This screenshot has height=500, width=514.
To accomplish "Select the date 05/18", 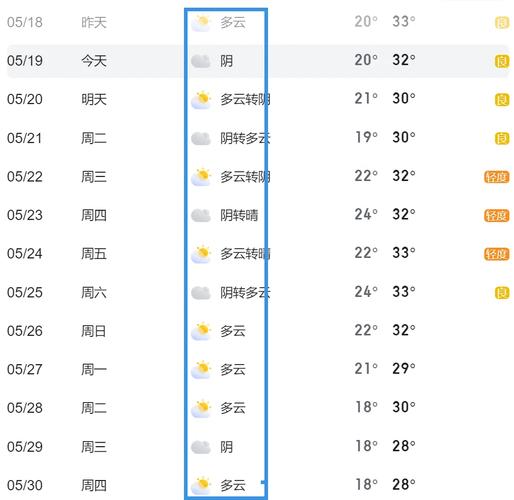I will [x=25, y=22].
